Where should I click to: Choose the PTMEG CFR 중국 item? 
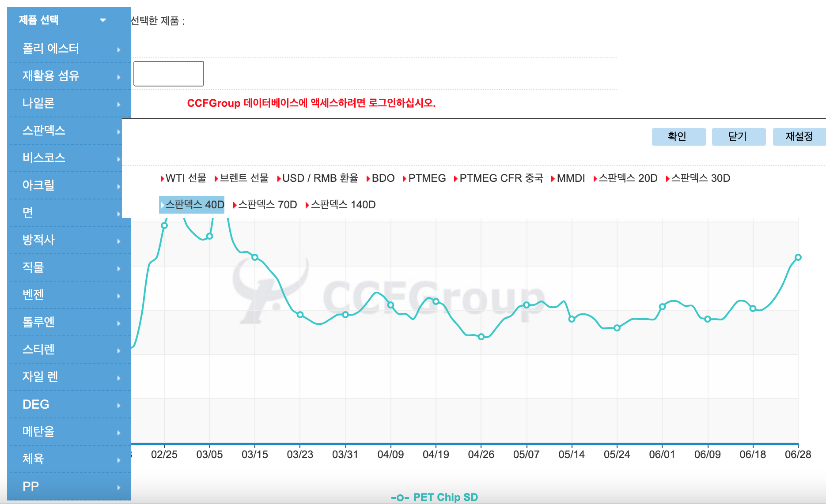499,178
